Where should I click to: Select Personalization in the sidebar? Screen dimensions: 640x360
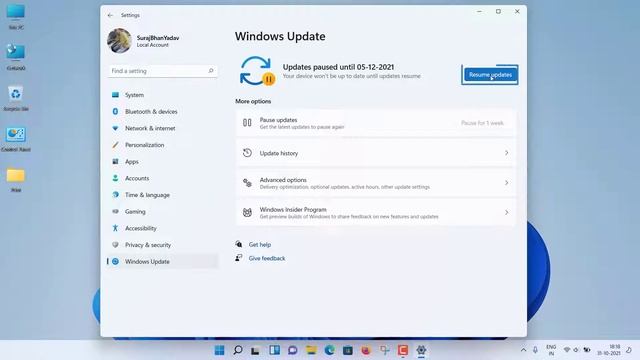(x=162, y=145)
